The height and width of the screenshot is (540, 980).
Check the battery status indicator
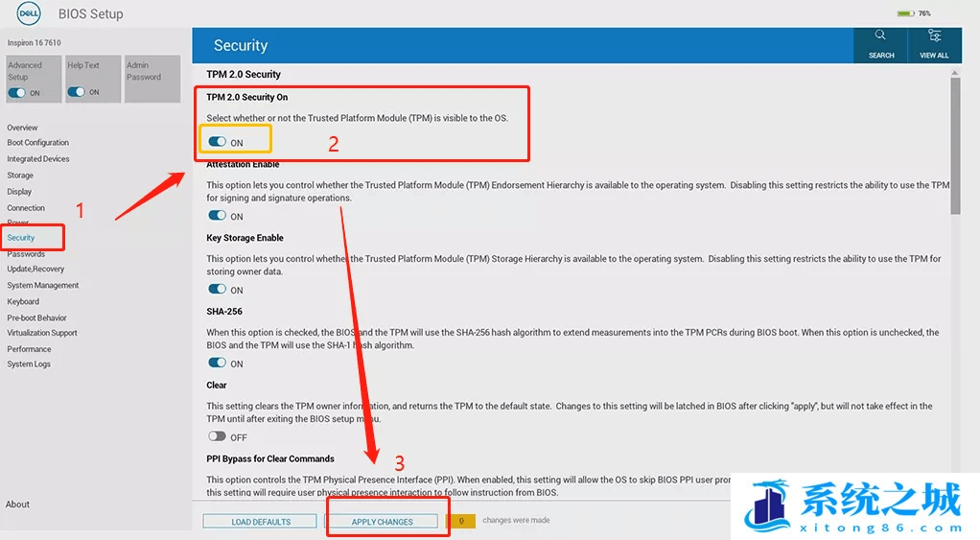pos(905,13)
